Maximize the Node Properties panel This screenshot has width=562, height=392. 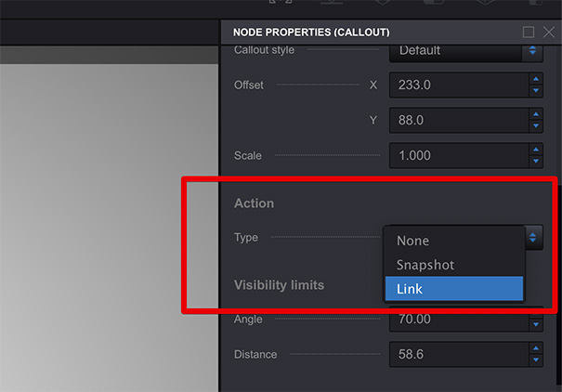click(529, 33)
